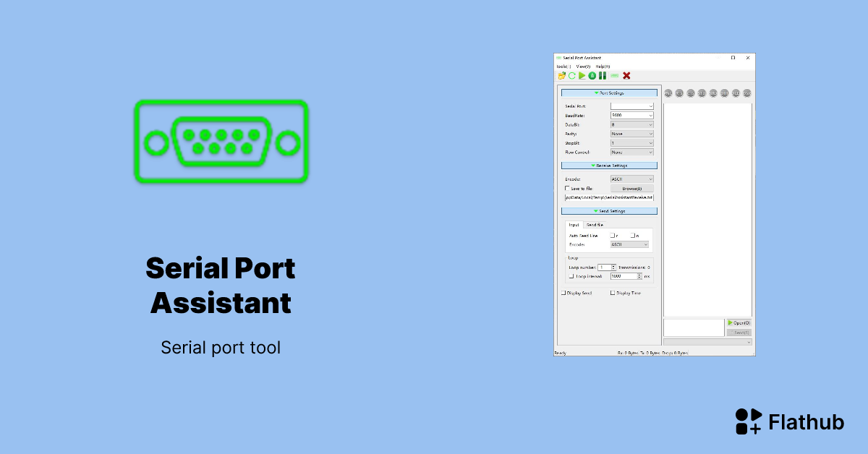
Task: Enable the Save to file option
Action: 566,188
